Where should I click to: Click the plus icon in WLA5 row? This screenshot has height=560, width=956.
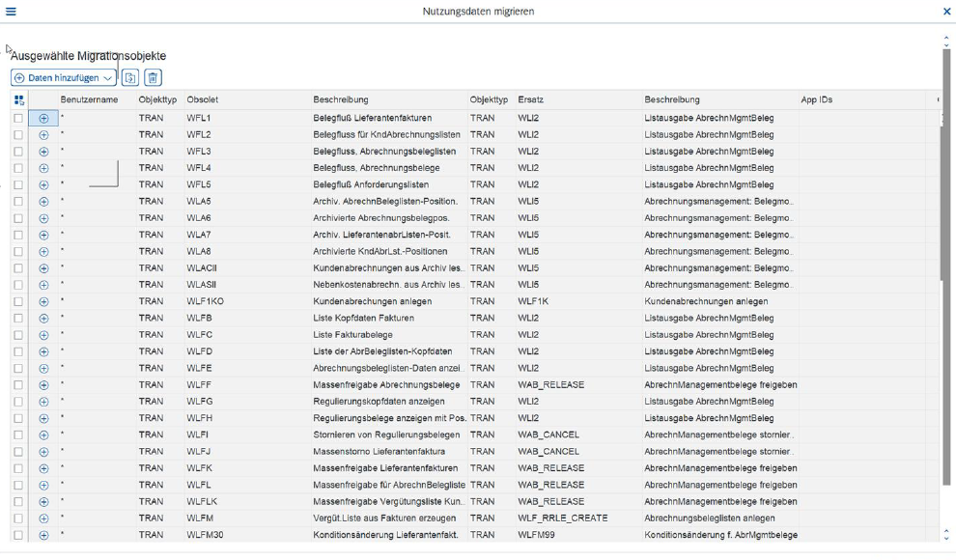[x=43, y=202]
